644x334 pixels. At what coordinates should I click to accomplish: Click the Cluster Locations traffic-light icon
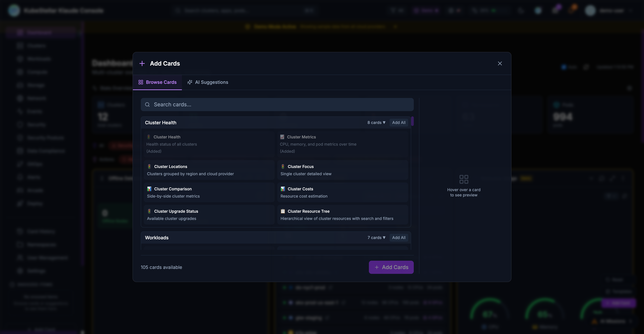pos(149,167)
